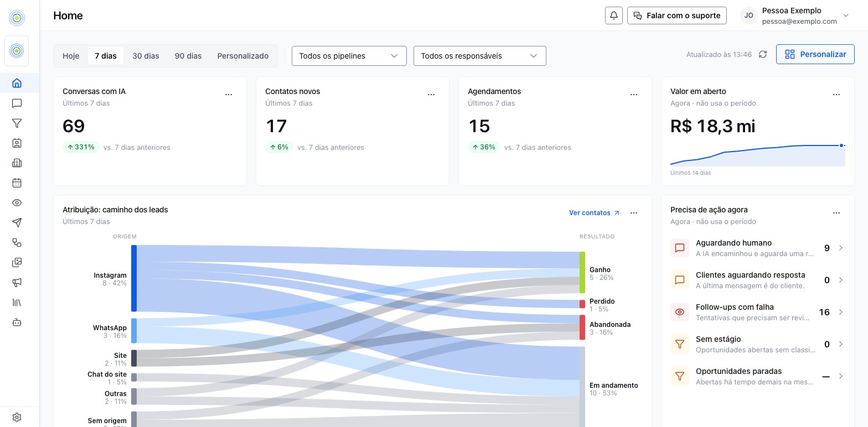Click the blue Instagram origin bar
The height and width of the screenshot is (427, 868).
[134, 278]
